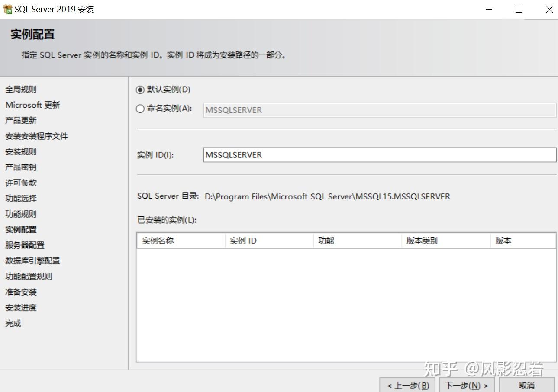Click the 功能配置规则 step in sidebar
Screen dimensions: 558x392
[29, 276]
